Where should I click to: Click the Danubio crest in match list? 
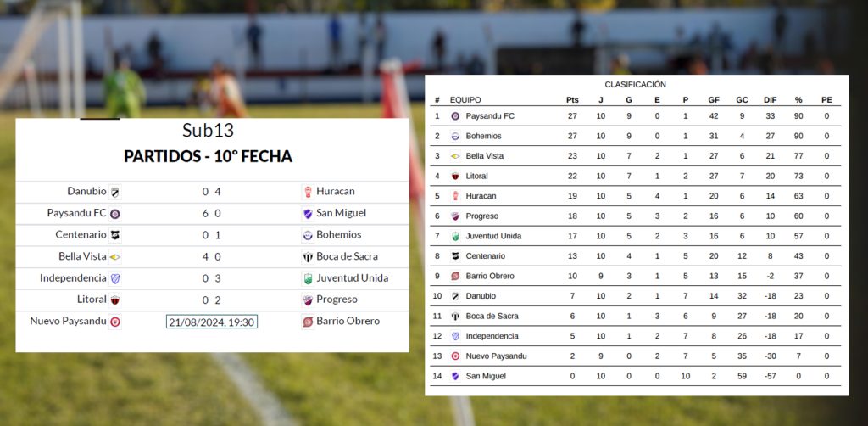click(114, 193)
